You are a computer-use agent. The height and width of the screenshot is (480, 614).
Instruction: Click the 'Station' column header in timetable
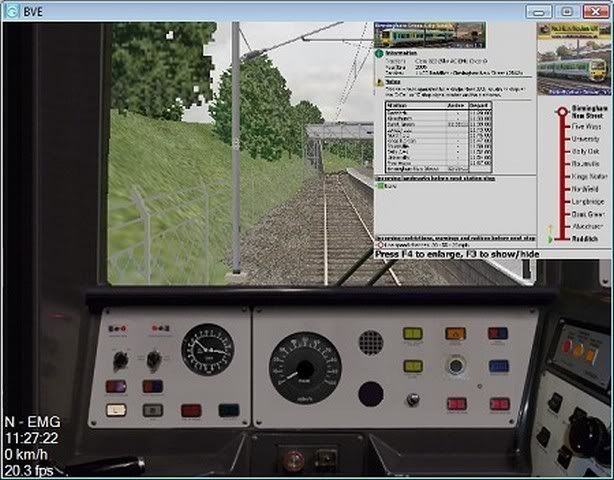[x=397, y=106]
